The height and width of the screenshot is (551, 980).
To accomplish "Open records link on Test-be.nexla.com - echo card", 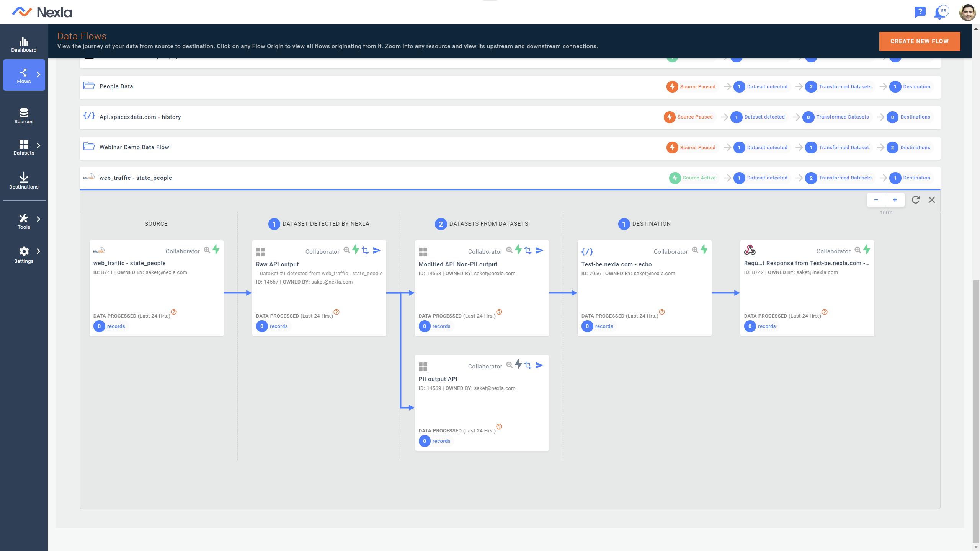I will coord(604,326).
